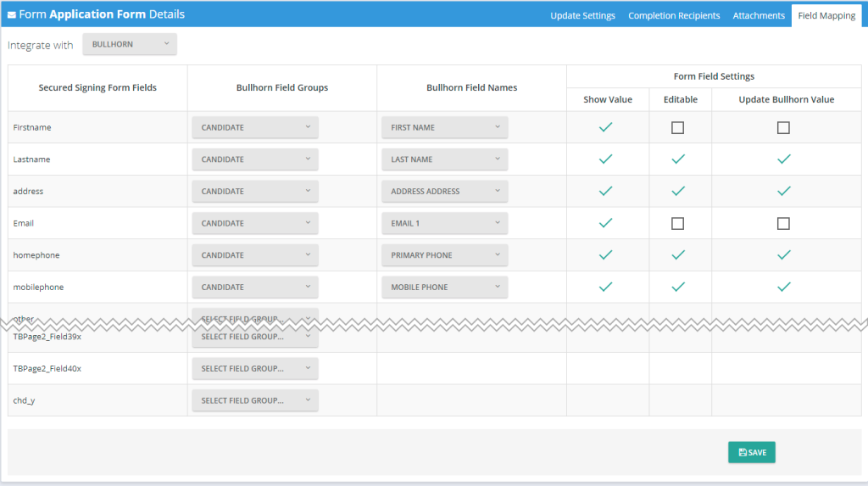This screenshot has width=868, height=486.
Task: Click the chd_y field label
Action: pyautogui.click(x=24, y=400)
